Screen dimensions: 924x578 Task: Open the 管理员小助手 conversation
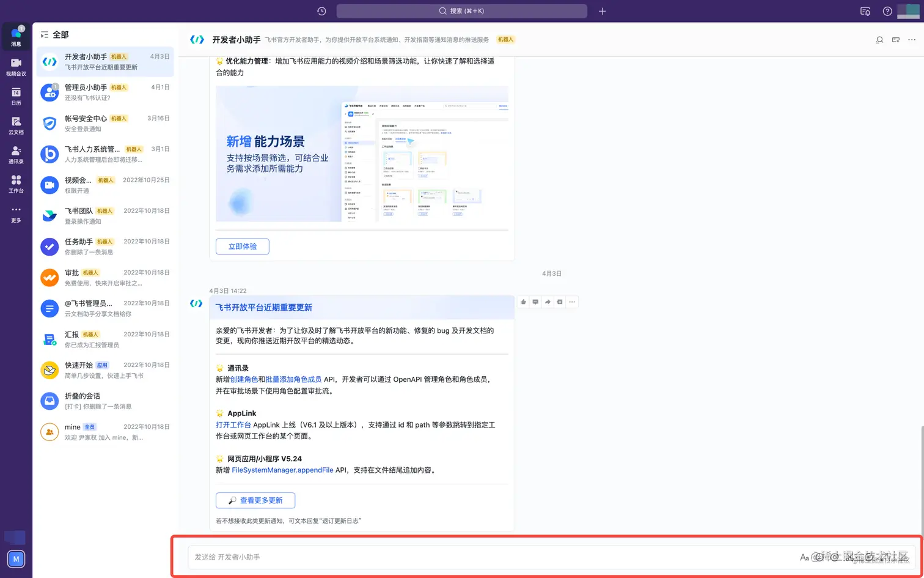click(x=105, y=92)
